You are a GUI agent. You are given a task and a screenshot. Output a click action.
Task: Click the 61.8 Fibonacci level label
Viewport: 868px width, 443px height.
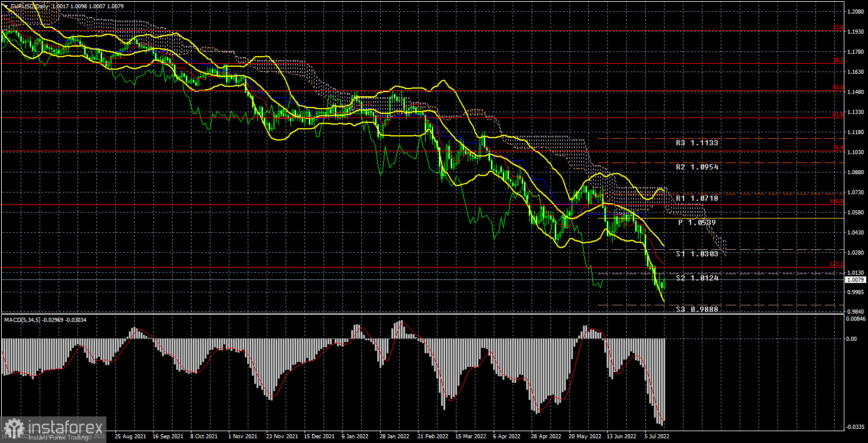[837, 114]
